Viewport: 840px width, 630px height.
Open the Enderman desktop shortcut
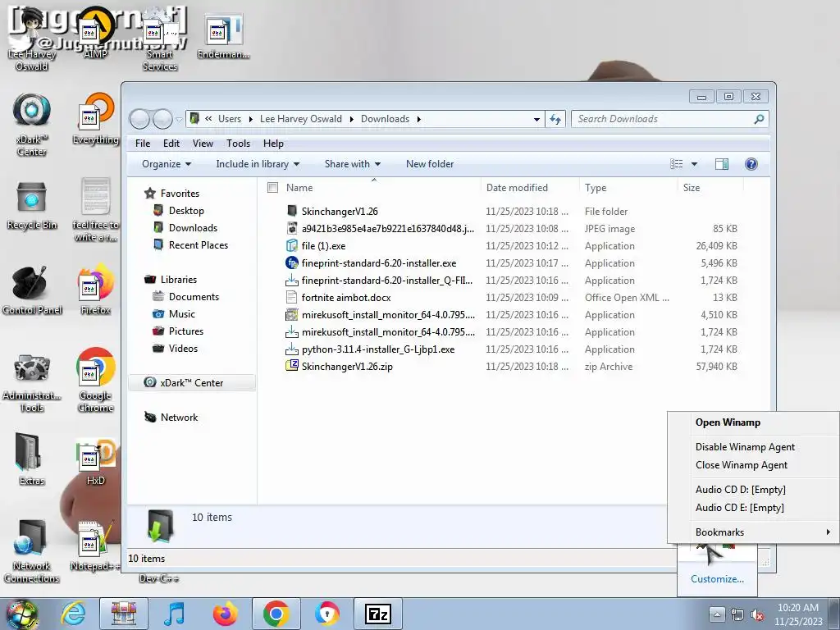tap(223, 36)
